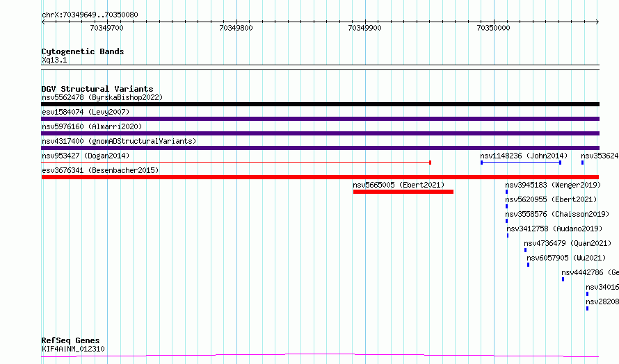619x364 pixels.
Task: Click the nsv28208 variant label
Action: point(602,301)
